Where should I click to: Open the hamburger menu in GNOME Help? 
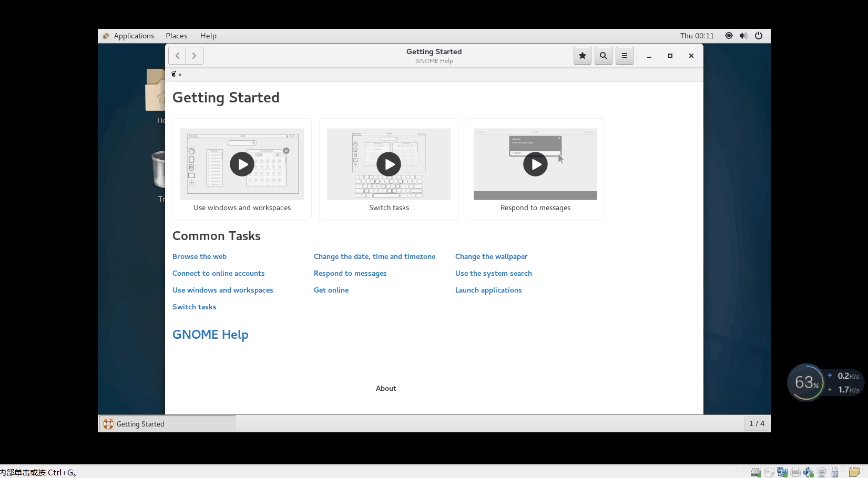[x=625, y=56]
